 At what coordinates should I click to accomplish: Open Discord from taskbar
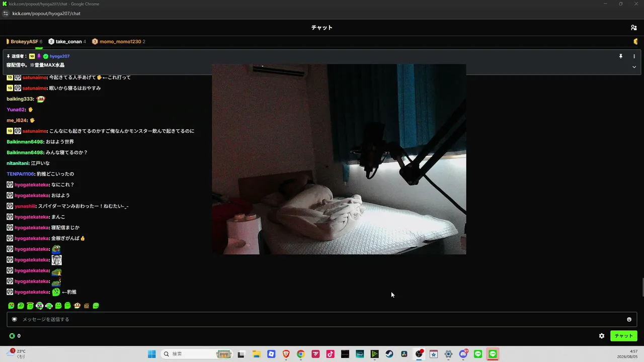463,354
